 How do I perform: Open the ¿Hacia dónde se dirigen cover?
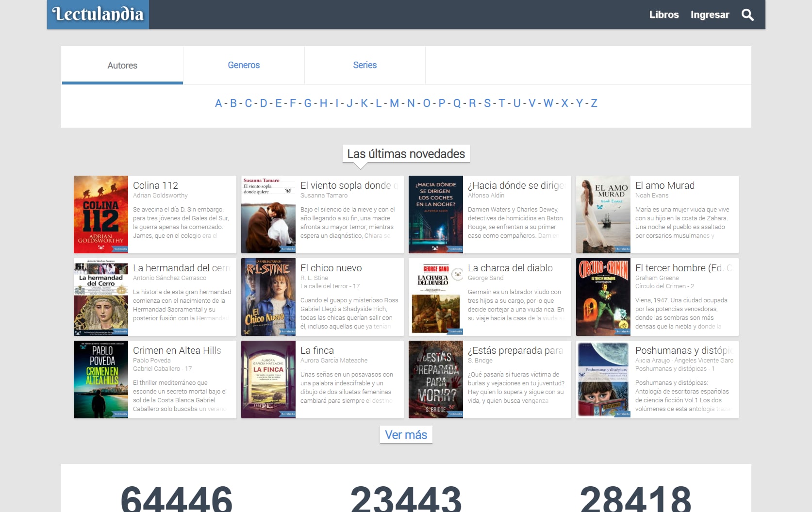436,215
